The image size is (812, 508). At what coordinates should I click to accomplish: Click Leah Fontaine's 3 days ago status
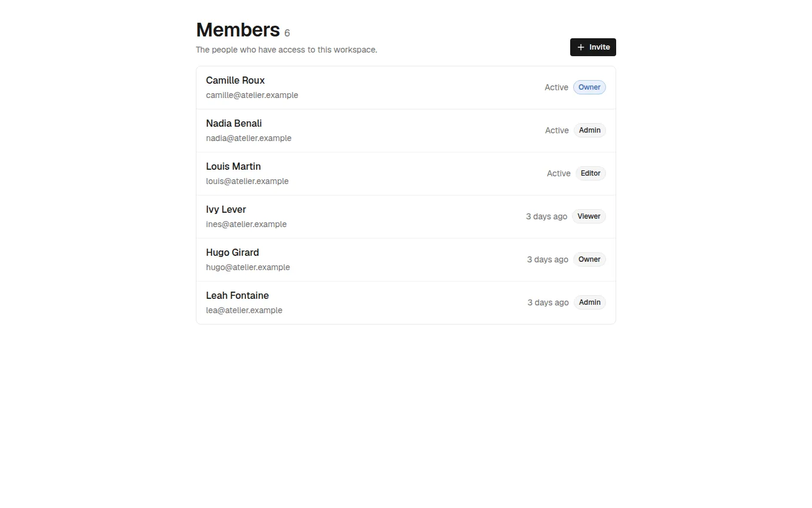pos(548,302)
